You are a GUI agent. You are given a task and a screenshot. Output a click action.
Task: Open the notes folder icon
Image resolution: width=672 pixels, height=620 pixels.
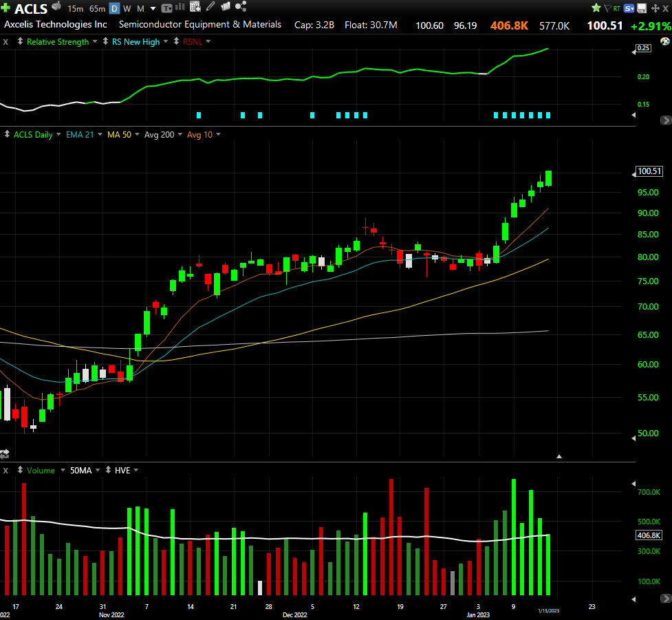226,6
